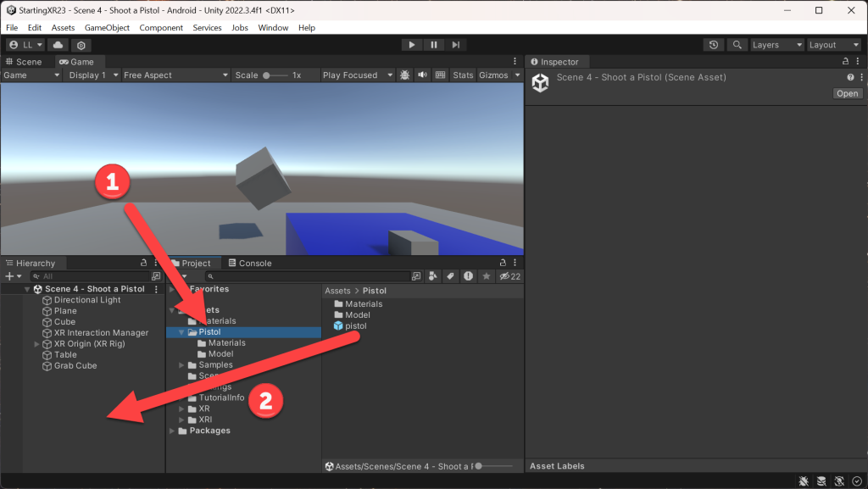Screen dimensions: 868x489
Task: Click the Inspector help question mark icon
Action: tap(850, 77)
